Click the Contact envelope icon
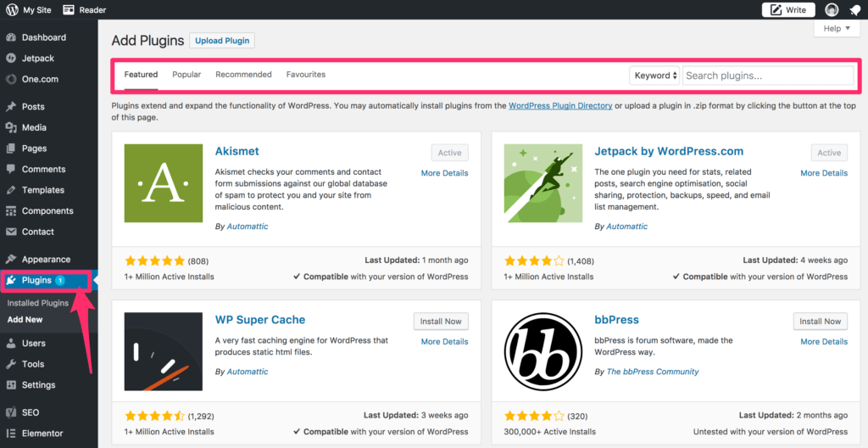The image size is (868, 448). point(10,232)
